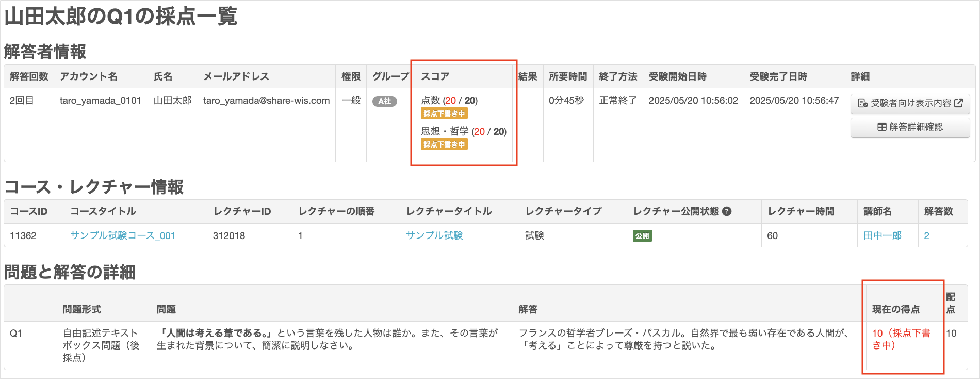Open lecture link サンプル試験
Viewport: 980px width, 381px height.
434,235
